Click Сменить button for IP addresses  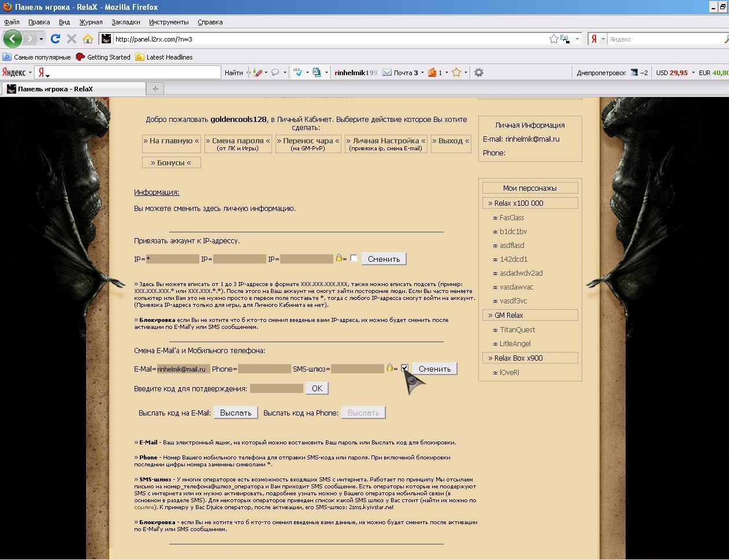[x=384, y=258]
